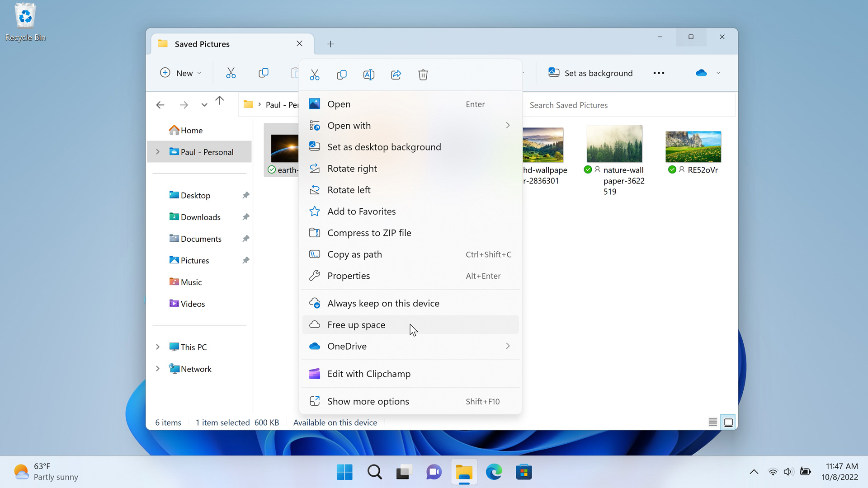Open Microsoft Edge from the taskbar
The image size is (868, 488).
pos(494,472)
